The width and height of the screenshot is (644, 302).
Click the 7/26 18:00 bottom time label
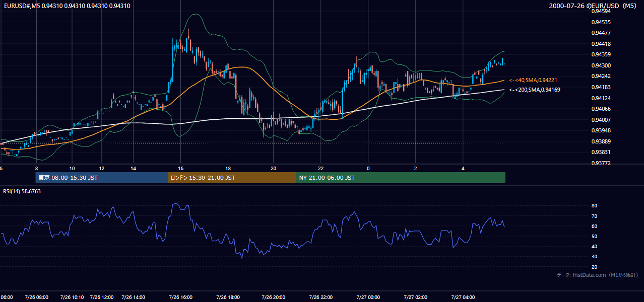click(228, 297)
